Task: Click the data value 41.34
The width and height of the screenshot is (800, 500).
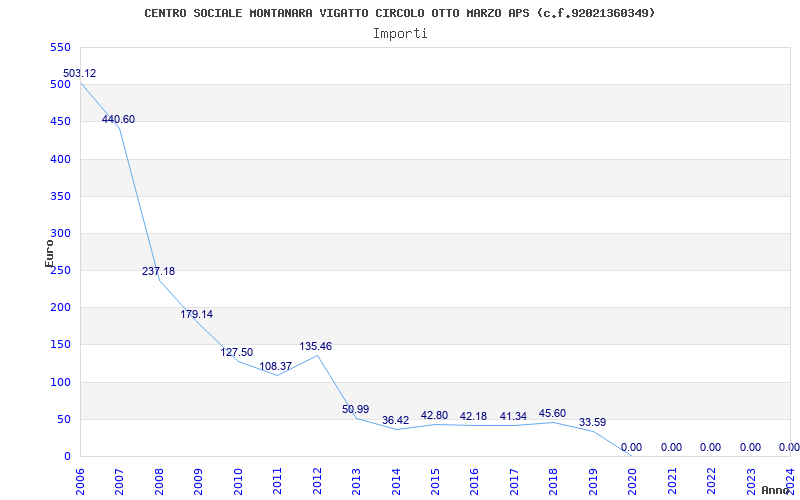Action: pos(513,417)
